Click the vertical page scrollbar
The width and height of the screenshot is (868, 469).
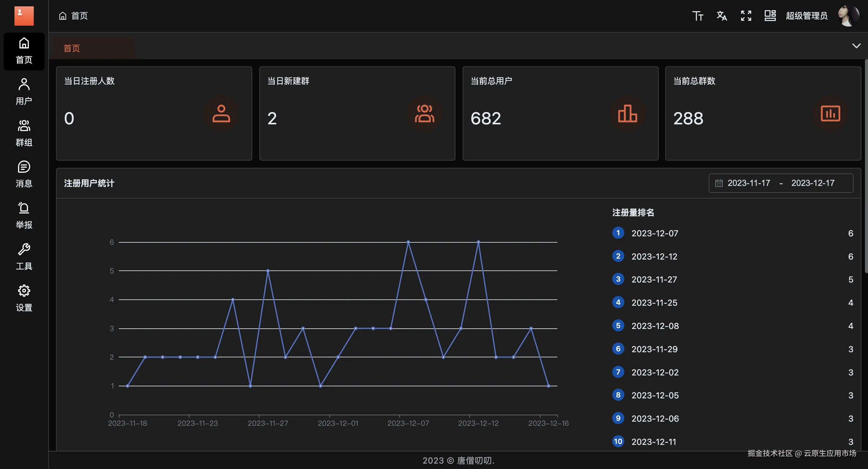pos(866,165)
